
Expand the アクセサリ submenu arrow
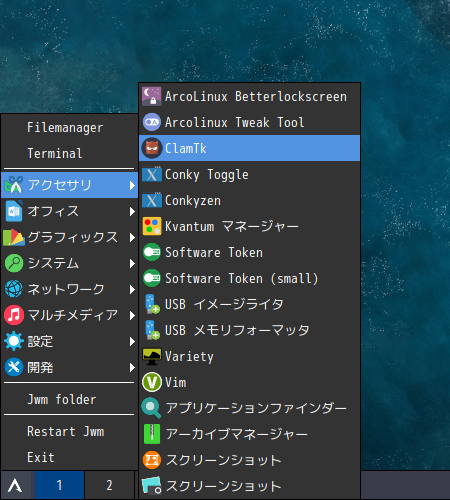click(x=132, y=185)
